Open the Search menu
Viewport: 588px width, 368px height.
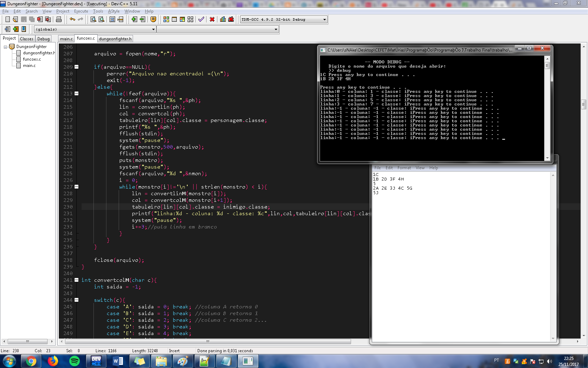(31, 11)
